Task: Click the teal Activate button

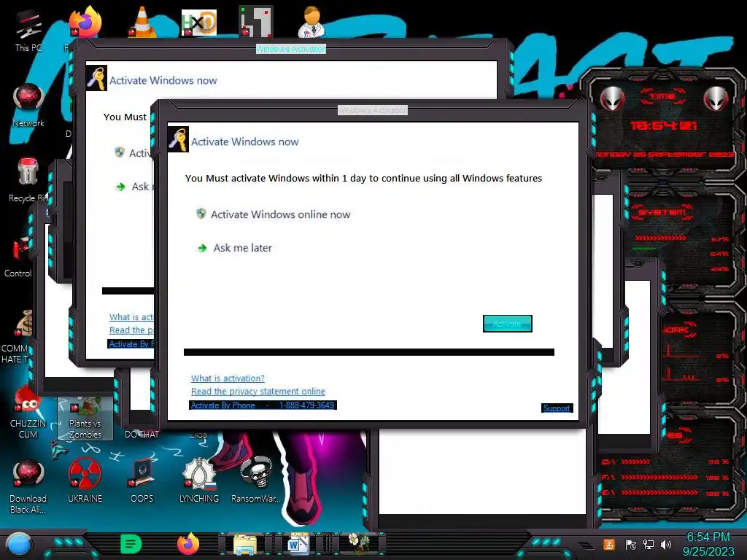Action: click(508, 324)
